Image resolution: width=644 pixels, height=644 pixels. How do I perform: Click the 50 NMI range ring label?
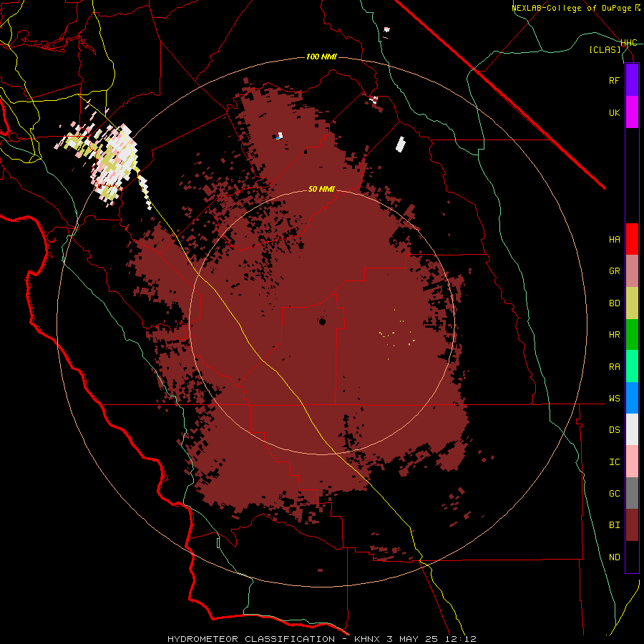[321, 189]
